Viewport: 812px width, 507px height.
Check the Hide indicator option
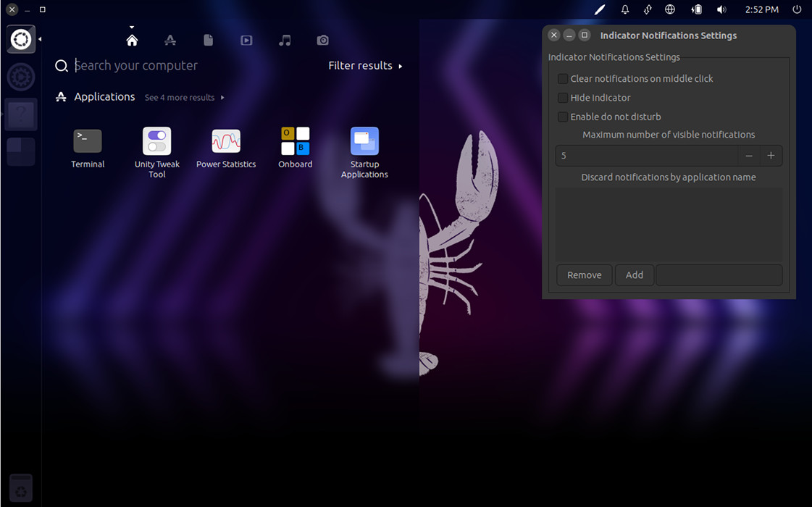point(563,97)
